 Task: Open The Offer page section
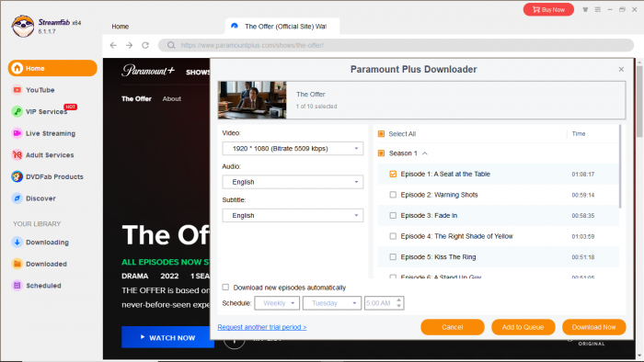[x=136, y=99]
